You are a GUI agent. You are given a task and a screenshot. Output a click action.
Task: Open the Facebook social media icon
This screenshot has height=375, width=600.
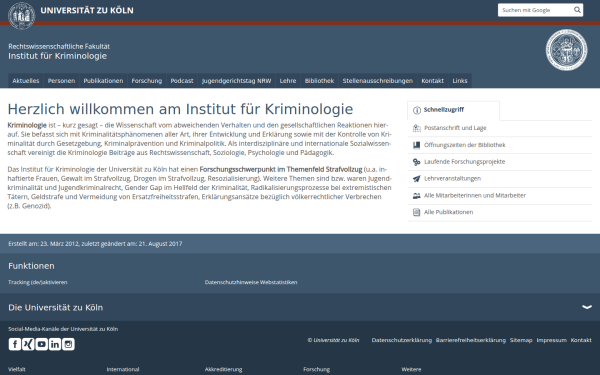[15, 344]
